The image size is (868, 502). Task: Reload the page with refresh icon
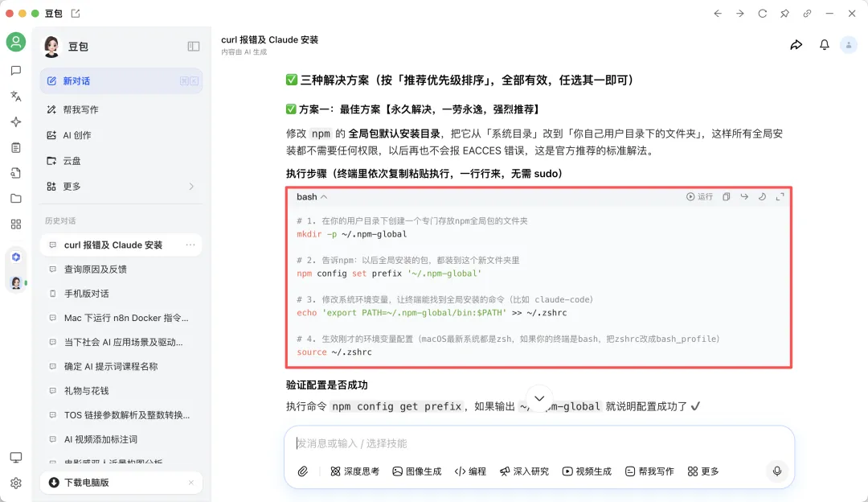[x=762, y=14]
